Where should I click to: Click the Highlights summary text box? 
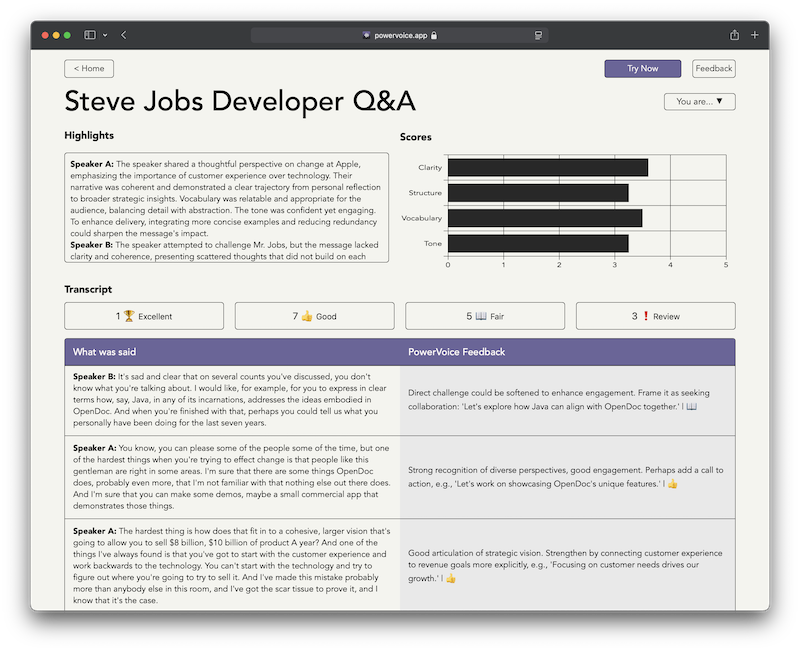click(x=227, y=208)
